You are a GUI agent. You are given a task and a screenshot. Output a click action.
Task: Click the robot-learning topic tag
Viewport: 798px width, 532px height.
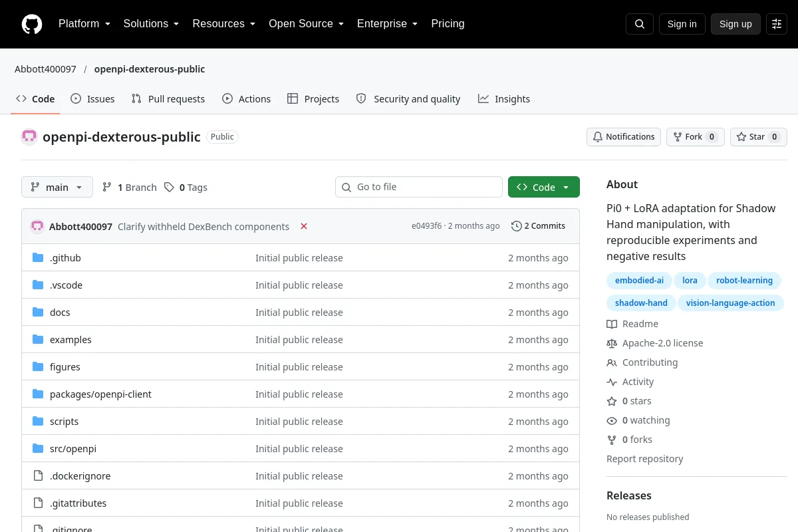point(744,281)
